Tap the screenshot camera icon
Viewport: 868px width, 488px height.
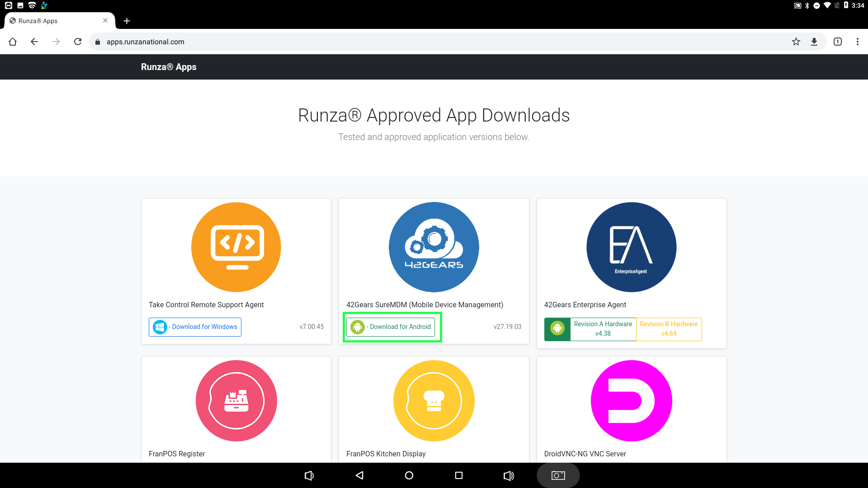[558, 475]
